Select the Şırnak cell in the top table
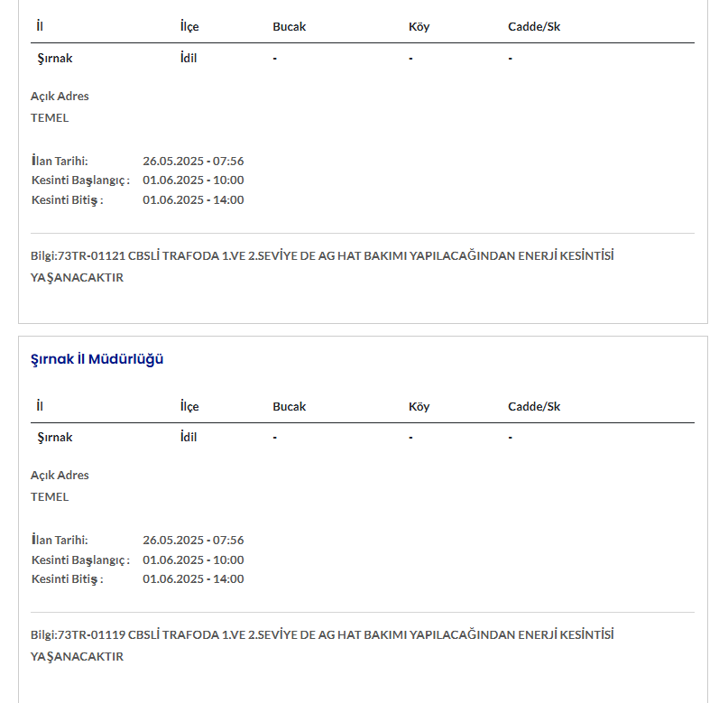Screen dimensions: 728x703 55,58
